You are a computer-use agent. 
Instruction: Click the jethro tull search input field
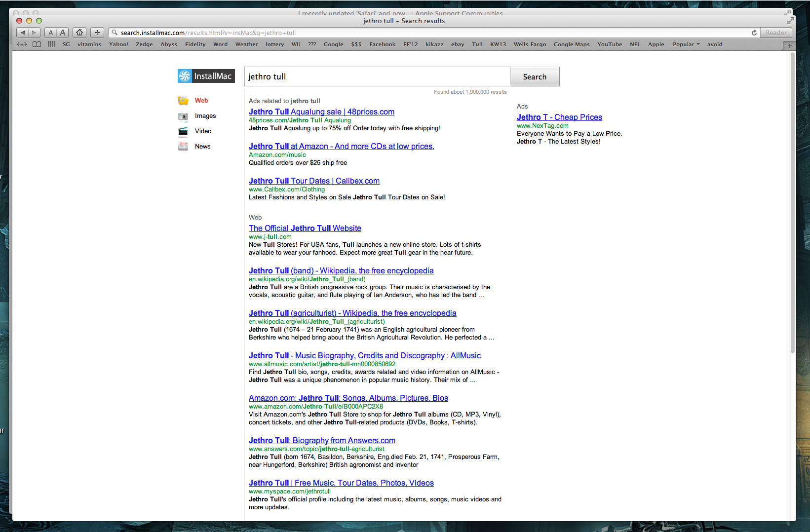[378, 76]
